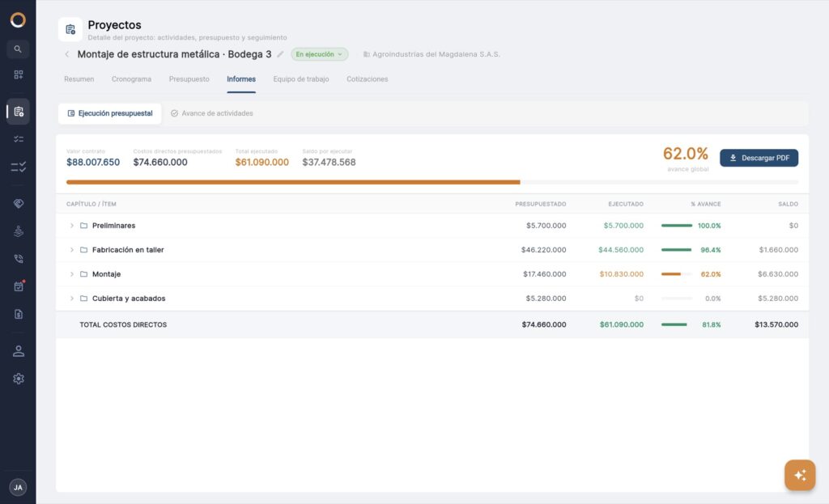Image resolution: width=829 pixels, height=504 pixels.
Task: Click the $88.007.650 contract value
Action: click(x=93, y=162)
